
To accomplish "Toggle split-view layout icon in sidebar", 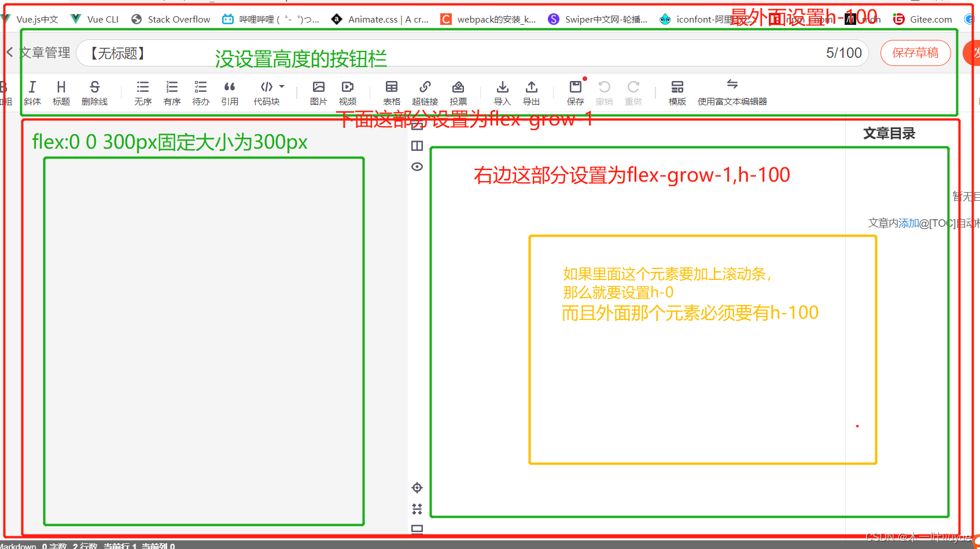I will point(417,146).
